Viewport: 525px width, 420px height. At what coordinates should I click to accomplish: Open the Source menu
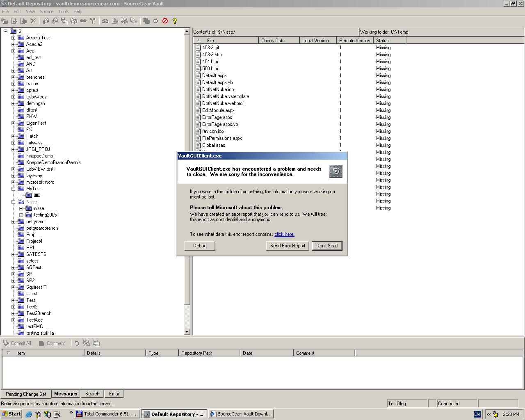coord(46,11)
